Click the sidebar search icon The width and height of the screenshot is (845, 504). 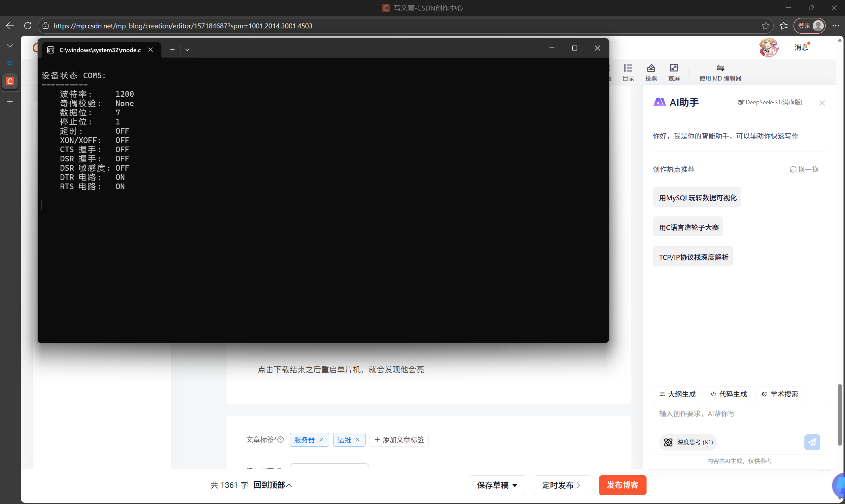(10, 63)
